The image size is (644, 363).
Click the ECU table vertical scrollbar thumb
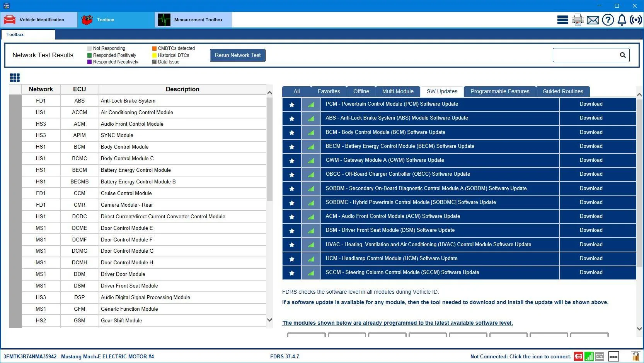[x=269, y=149]
